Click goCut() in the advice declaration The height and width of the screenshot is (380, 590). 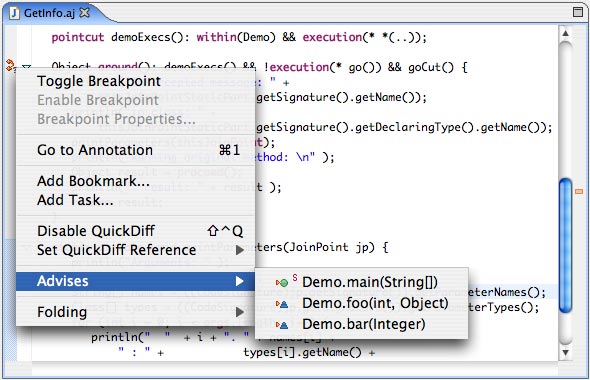point(431,67)
